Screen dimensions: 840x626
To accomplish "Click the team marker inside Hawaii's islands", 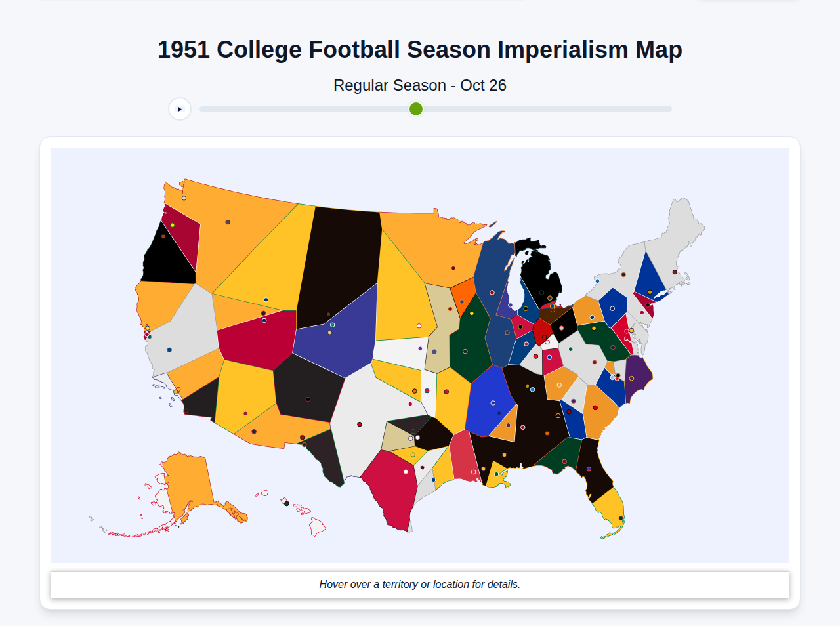I will (x=286, y=503).
